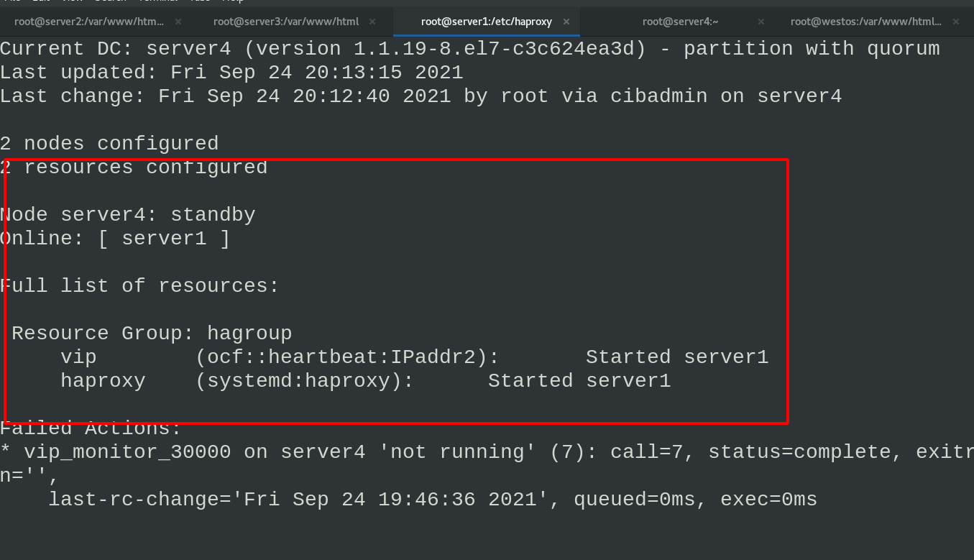The image size is (974, 560).
Task: Close the root@server2 terminal tab
Action: click(x=178, y=22)
